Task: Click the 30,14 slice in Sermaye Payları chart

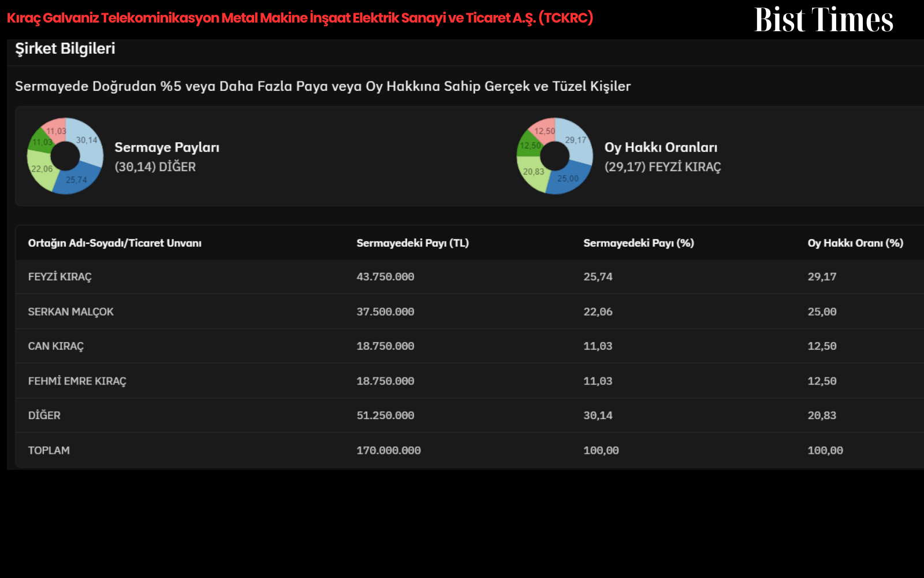Action: click(x=88, y=140)
